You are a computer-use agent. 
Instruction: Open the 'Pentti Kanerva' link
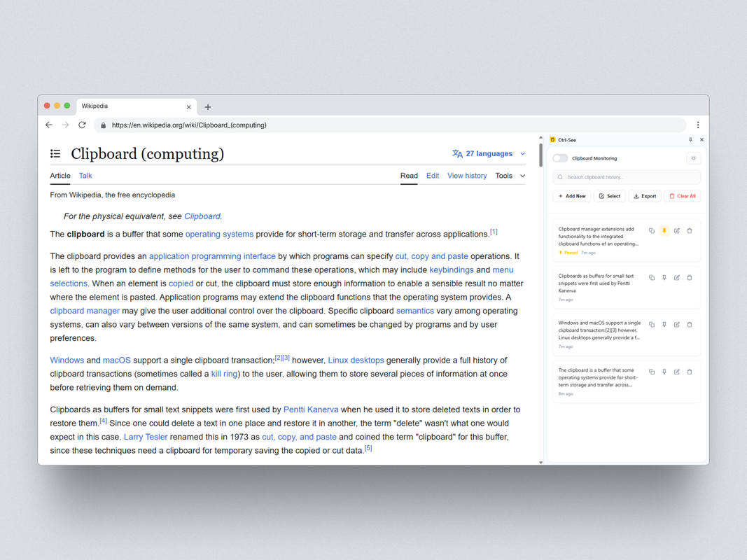[x=311, y=410]
